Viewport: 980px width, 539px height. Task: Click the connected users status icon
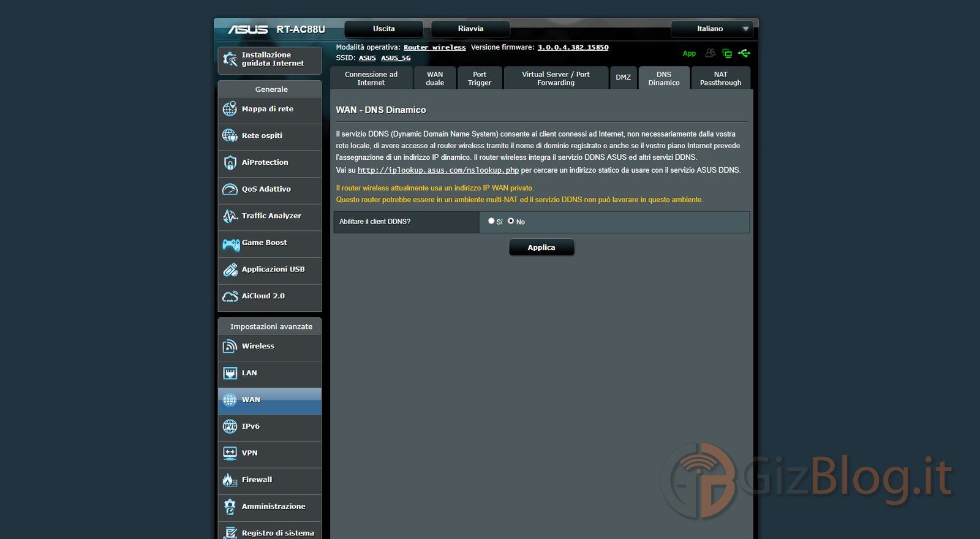pyautogui.click(x=710, y=53)
